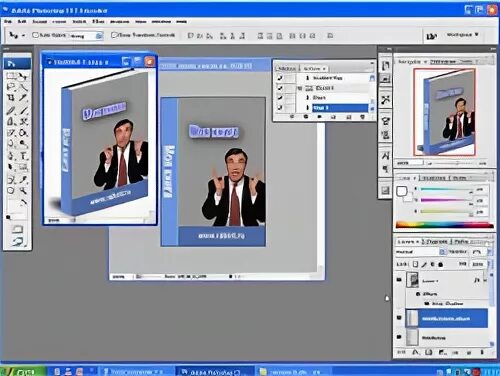
Task: Enable Show Transform Controls checkbox
Action: 114,35
